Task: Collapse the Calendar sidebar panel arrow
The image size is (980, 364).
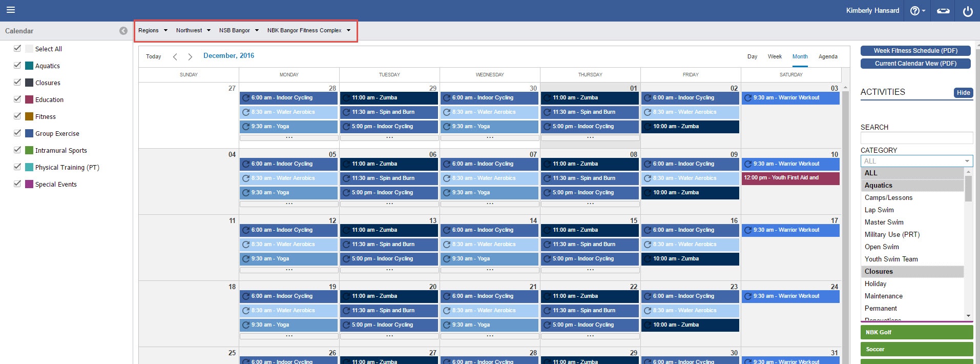Action: (123, 31)
